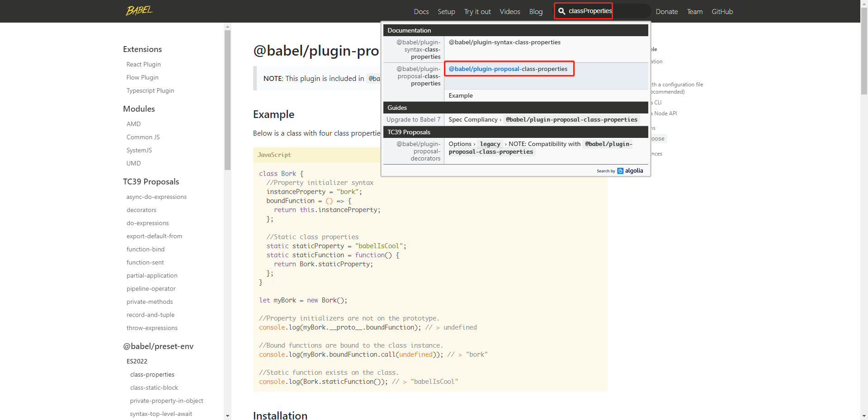Click the @babel/preset-env sidebar heading
Viewport: 868px width, 420px height.
158,346
